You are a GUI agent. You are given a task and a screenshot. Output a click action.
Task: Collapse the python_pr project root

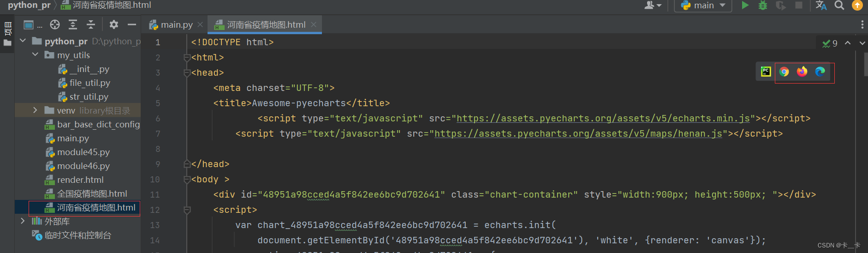[23, 41]
